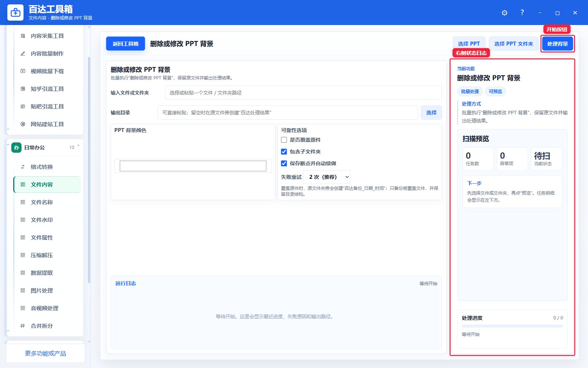Click the grid icon beside 数据提取
Image resolution: width=588 pixels, height=368 pixels.
tap(23, 273)
